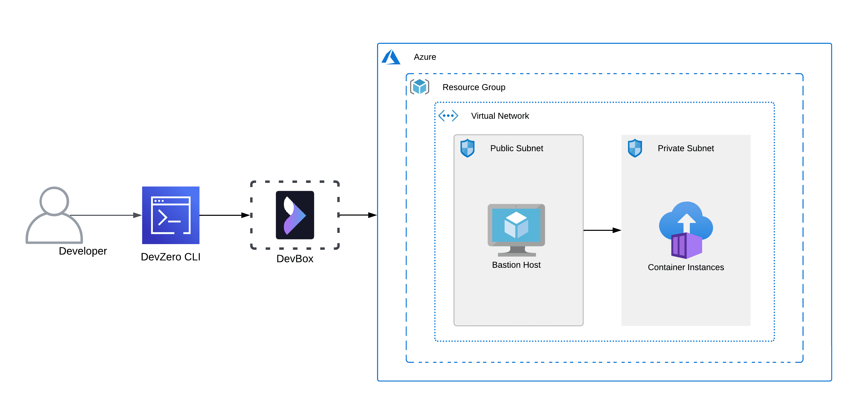Select the Container Instances cloud icon

pos(686,230)
